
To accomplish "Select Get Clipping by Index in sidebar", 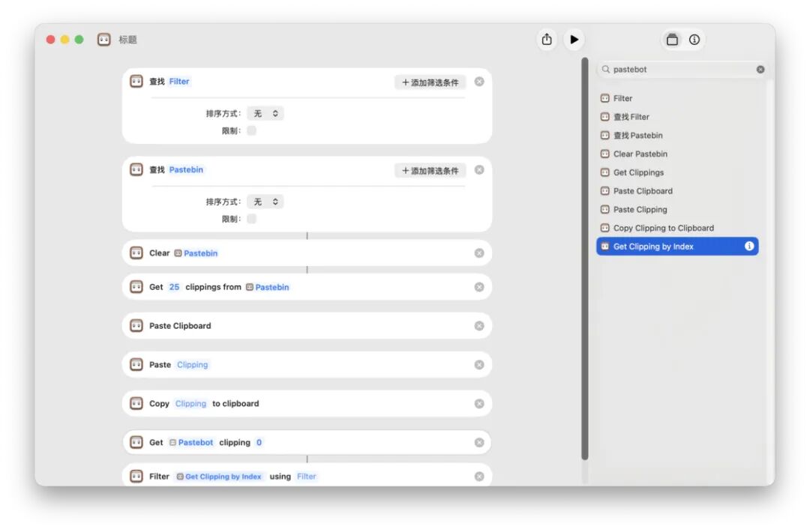I will click(676, 247).
